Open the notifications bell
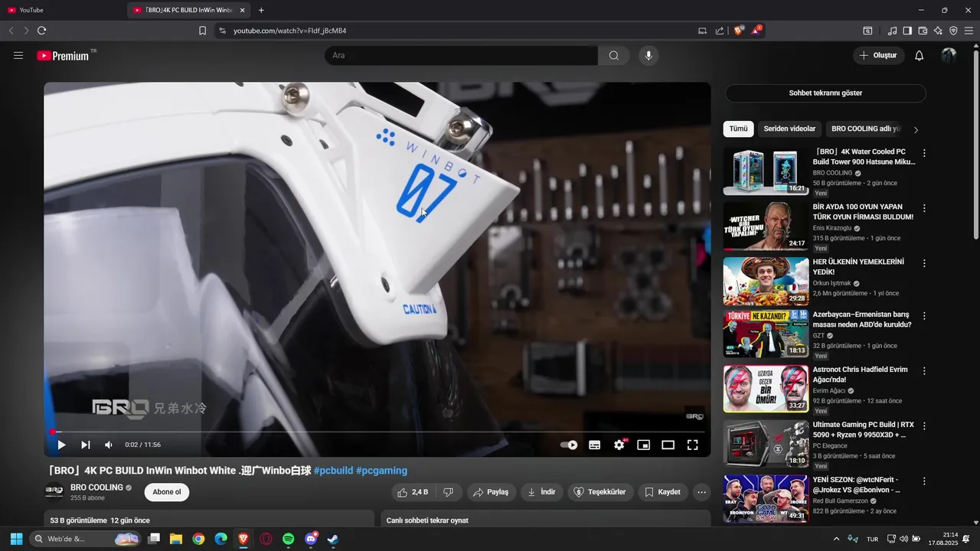The width and height of the screenshot is (980, 551). [x=920, y=56]
